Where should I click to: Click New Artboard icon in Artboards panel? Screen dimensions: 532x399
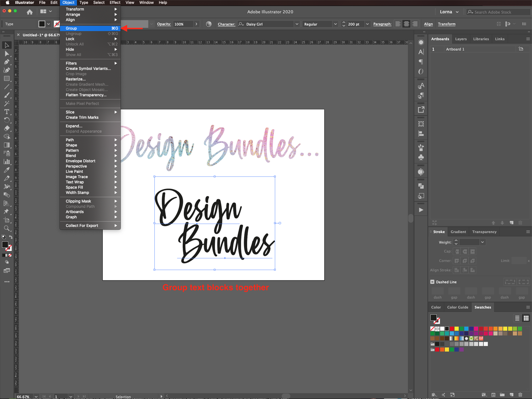(x=511, y=223)
